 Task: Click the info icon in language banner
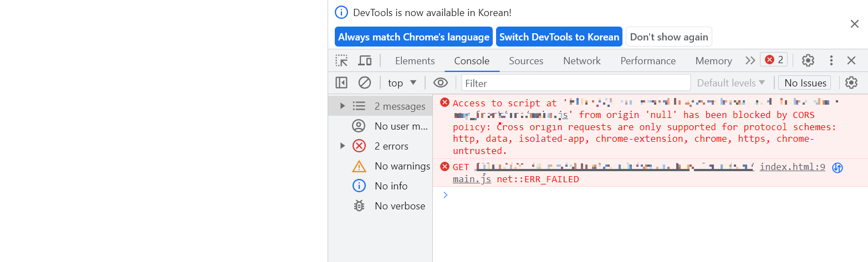342,12
